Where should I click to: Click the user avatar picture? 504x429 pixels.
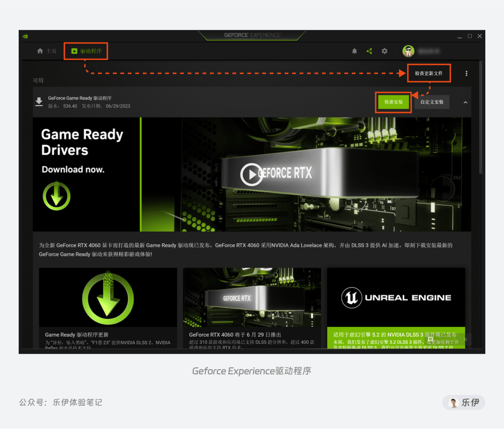[408, 51]
